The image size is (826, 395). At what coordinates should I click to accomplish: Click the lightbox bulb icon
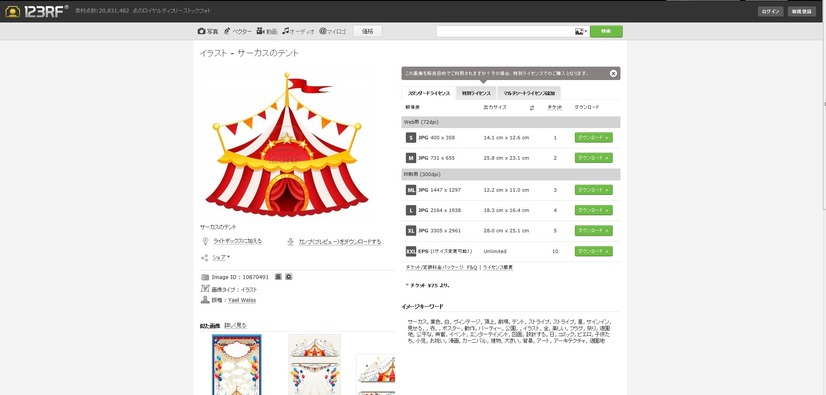tap(205, 241)
